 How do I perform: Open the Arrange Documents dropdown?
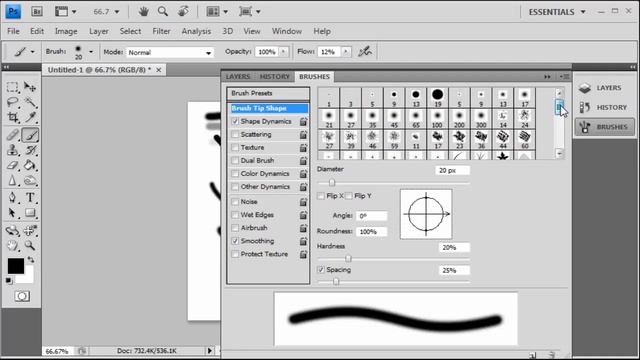(217, 11)
